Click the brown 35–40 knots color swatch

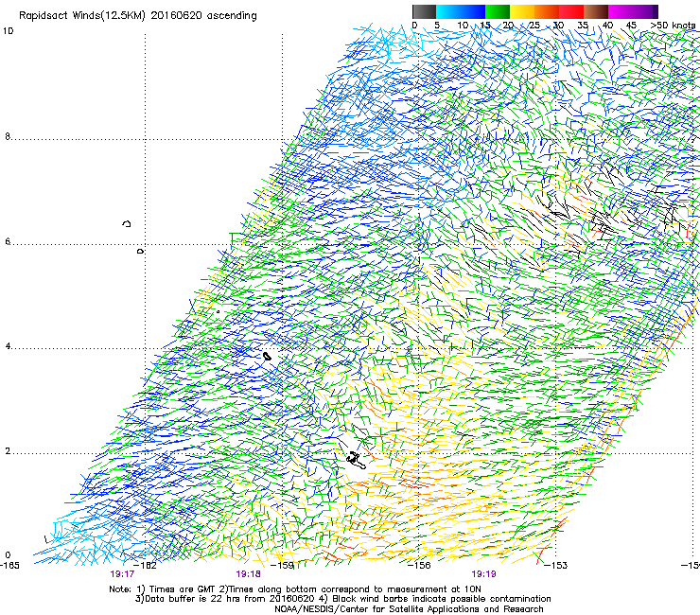click(x=596, y=11)
